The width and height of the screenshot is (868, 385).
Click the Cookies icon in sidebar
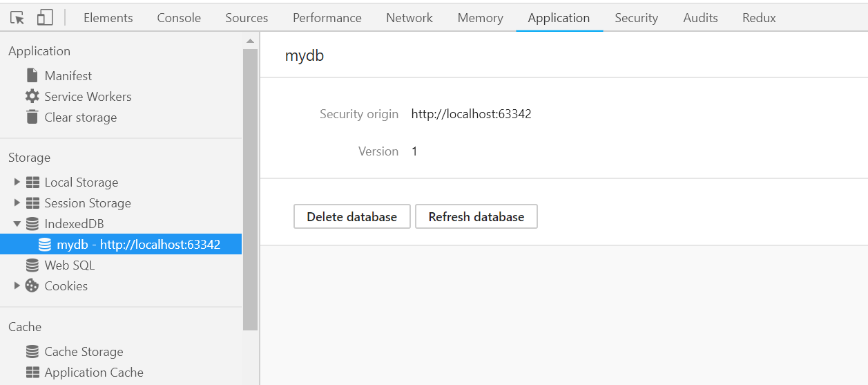pyautogui.click(x=32, y=285)
